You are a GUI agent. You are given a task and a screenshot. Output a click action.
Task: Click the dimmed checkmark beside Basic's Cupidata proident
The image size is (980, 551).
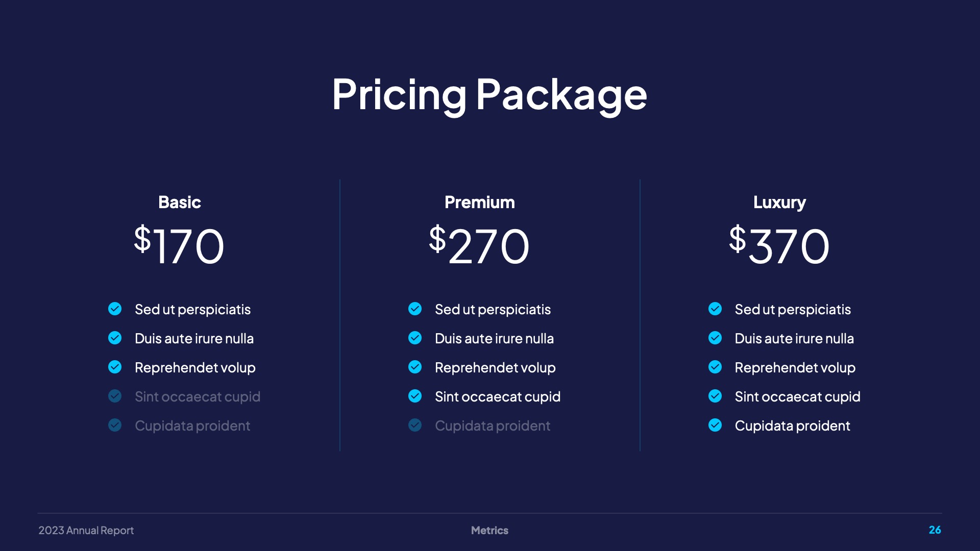[x=115, y=425]
